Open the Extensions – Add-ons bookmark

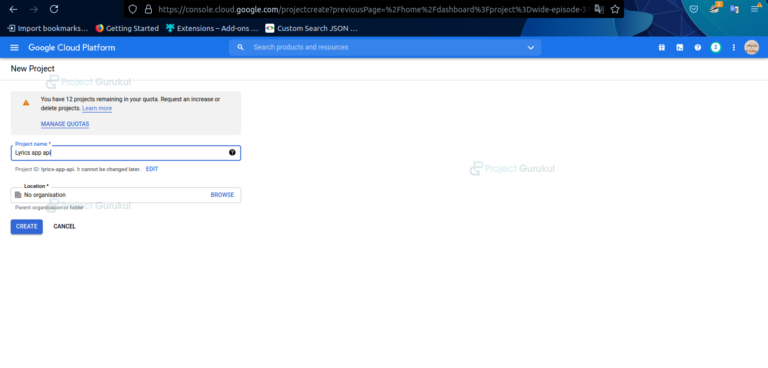coord(212,28)
